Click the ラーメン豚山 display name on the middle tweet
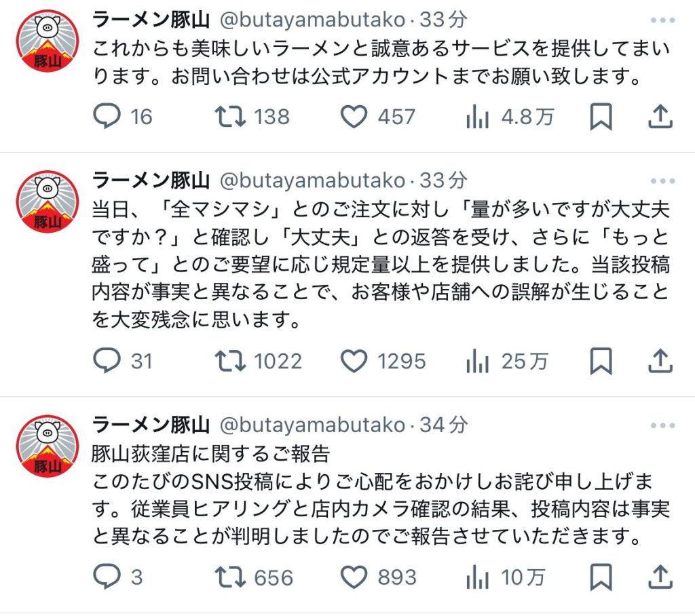This screenshot has height=616, width=695. 150,180
